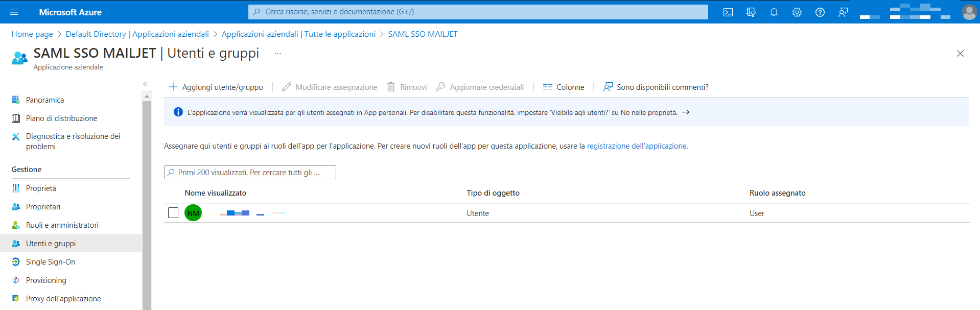Click Aggiornare credenziali
The image size is (980, 310).
[480, 87]
